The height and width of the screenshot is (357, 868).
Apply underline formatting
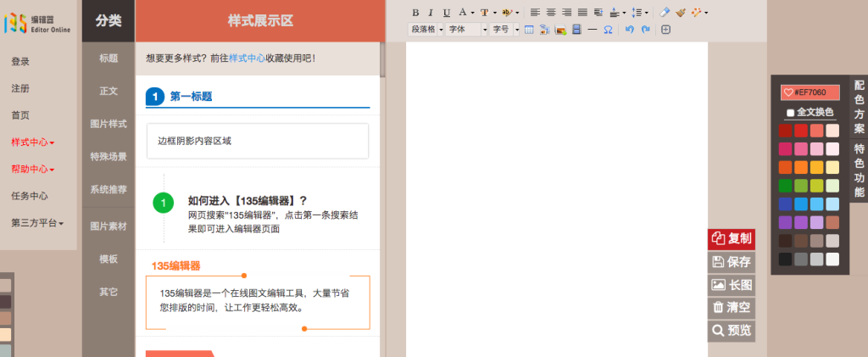[446, 13]
